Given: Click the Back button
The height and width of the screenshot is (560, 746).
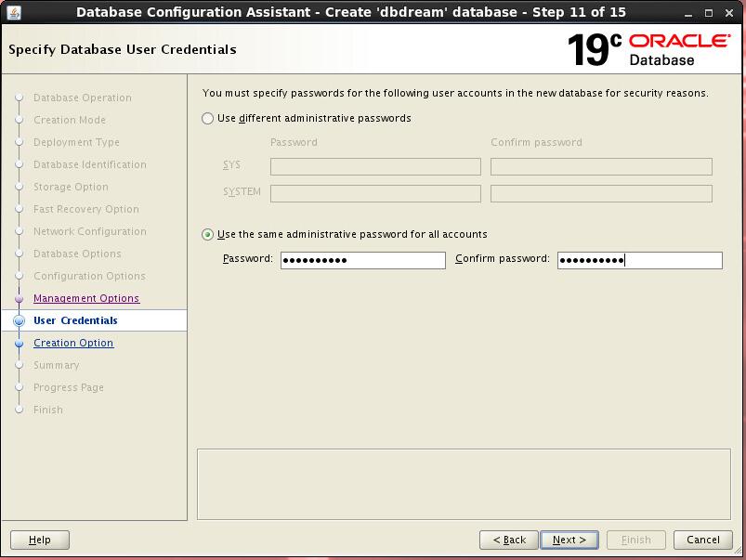Looking at the screenshot, I should (x=509, y=540).
